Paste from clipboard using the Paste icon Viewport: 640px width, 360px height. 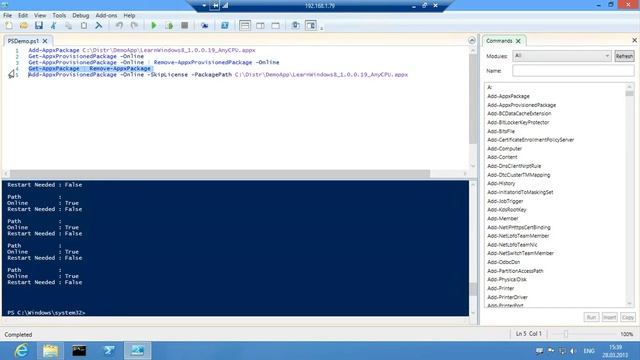point(84,26)
